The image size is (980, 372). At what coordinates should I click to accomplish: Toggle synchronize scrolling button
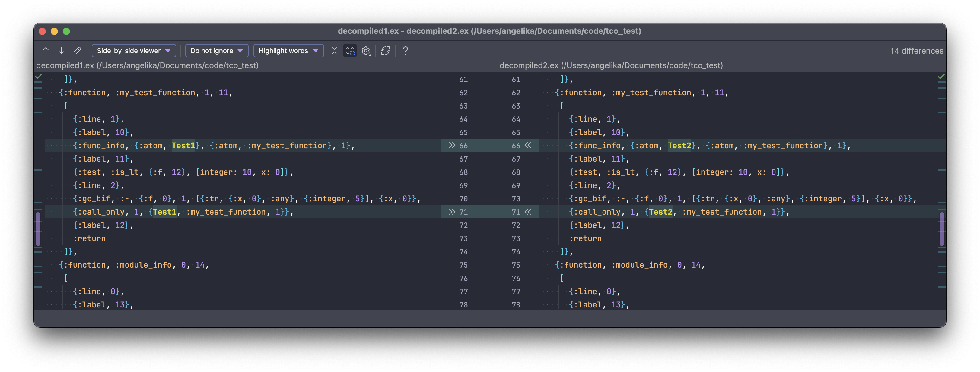[350, 51]
